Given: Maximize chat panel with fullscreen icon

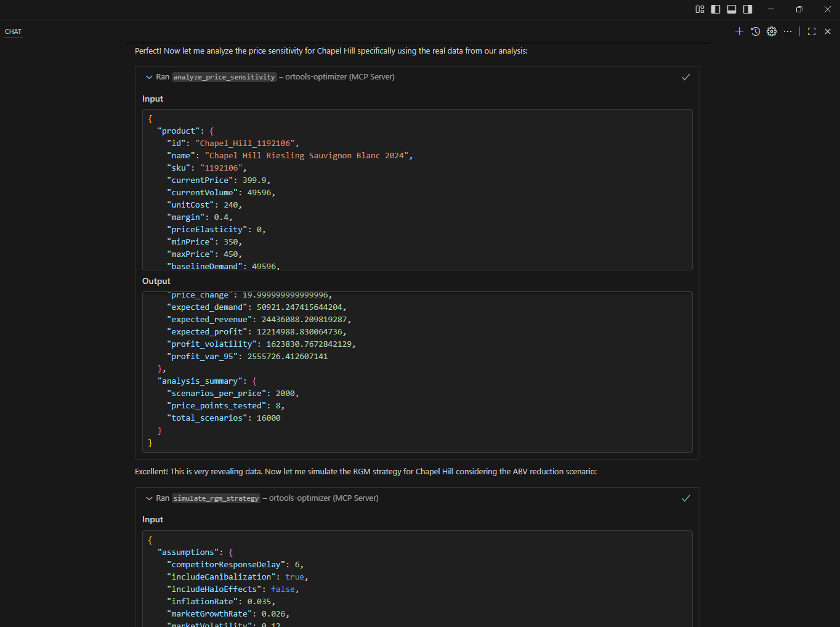Looking at the screenshot, I should (x=812, y=31).
